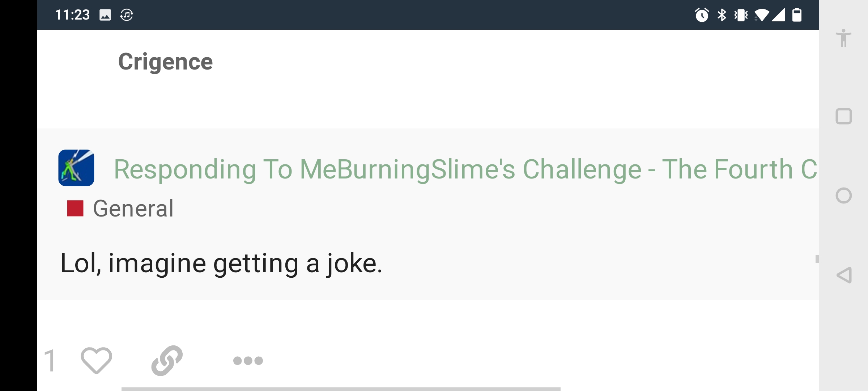Tap the image notification icon
This screenshot has width=868, height=391.
pos(105,15)
